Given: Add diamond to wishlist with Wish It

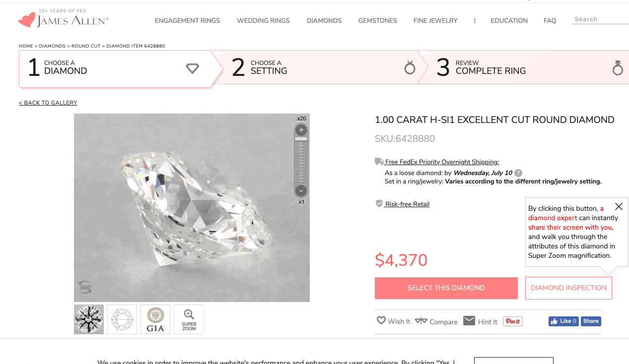Looking at the screenshot, I should (x=381, y=321).
